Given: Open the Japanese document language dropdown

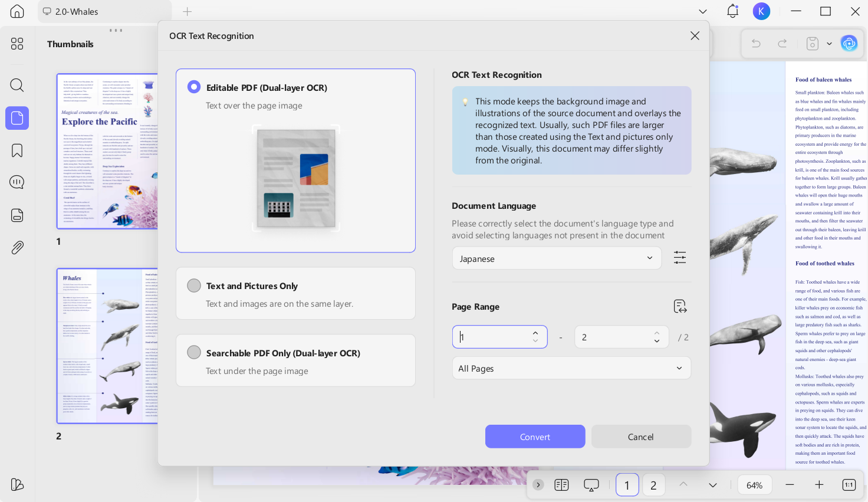Looking at the screenshot, I should (x=557, y=258).
